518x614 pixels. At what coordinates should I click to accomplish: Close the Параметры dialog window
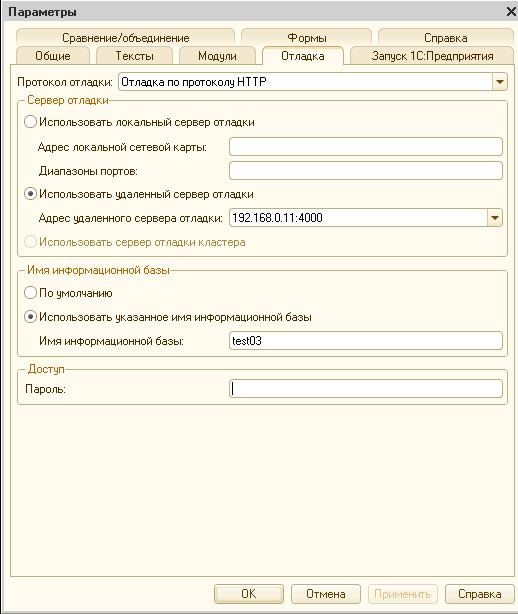click(x=511, y=12)
